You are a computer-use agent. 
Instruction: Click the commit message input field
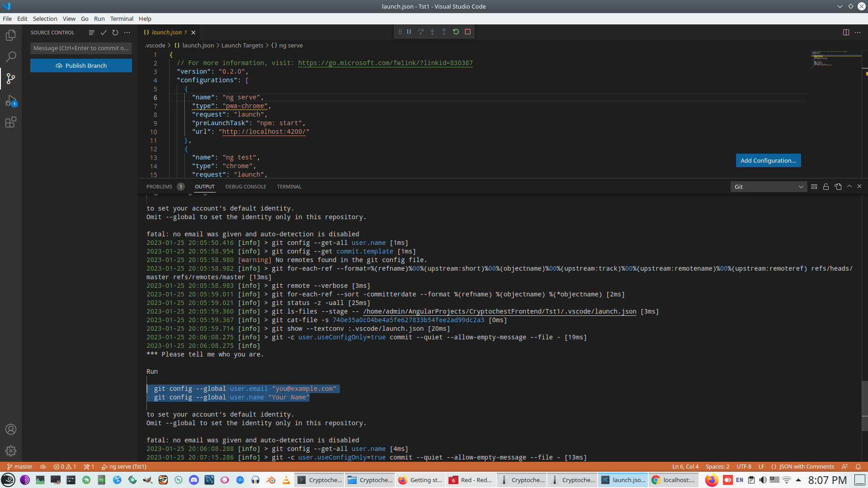pyautogui.click(x=81, y=48)
